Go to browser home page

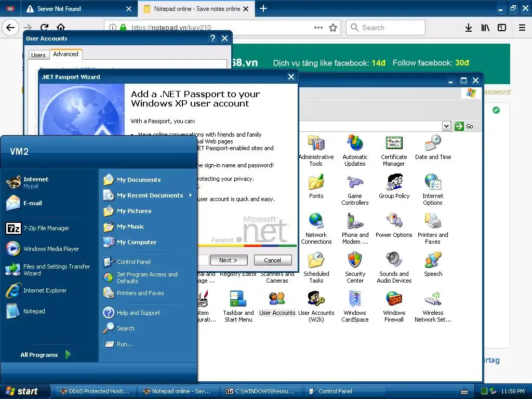pyautogui.click(x=61, y=27)
